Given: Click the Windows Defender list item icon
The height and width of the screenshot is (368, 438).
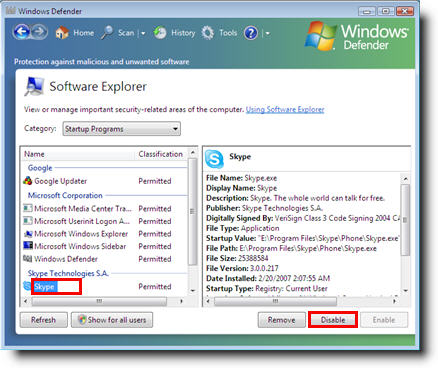Looking at the screenshot, I should [x=28, y=259].
